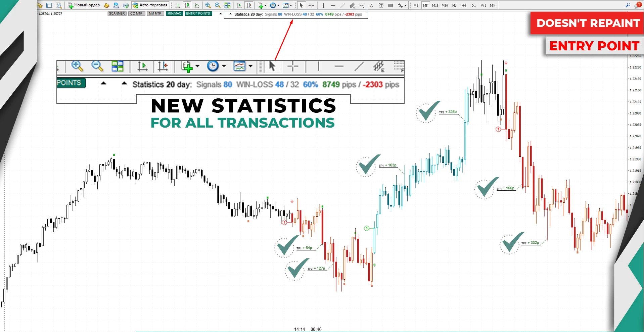Toggle Auto-trading (Авто-торговля) button
The width and height of the screenshot is (644, 332).
(150, 5)
